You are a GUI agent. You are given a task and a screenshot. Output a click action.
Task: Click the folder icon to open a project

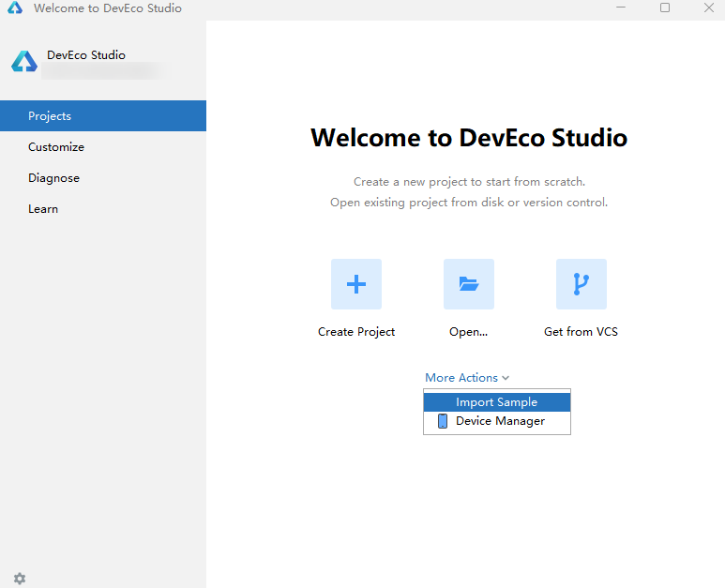pos(469,284)
